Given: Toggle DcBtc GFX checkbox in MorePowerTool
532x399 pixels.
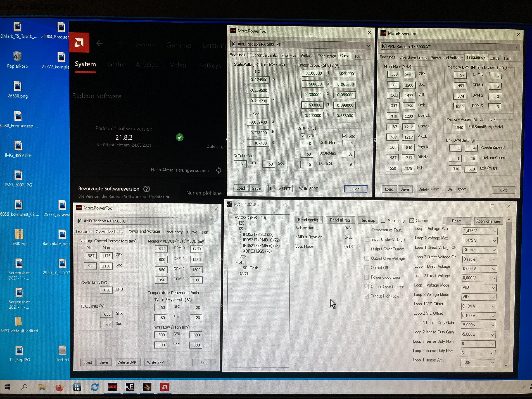Looking at the screenshot, I should (x=303, y=136).
